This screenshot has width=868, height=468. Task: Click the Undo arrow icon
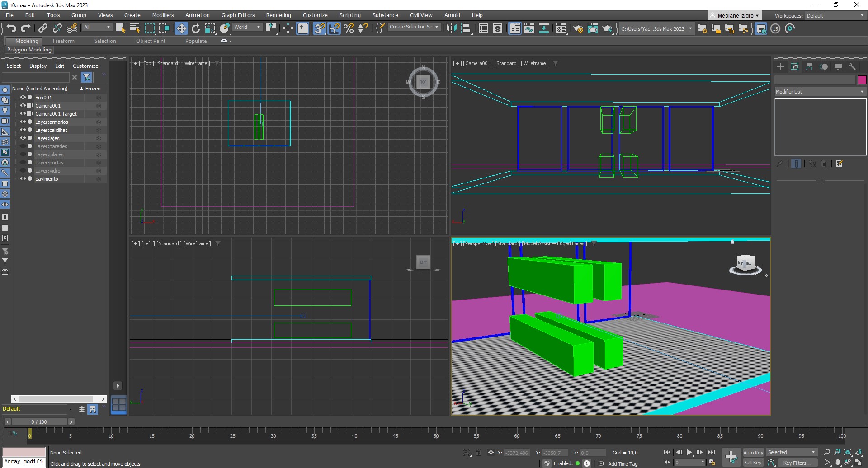[x=11, y=28]
